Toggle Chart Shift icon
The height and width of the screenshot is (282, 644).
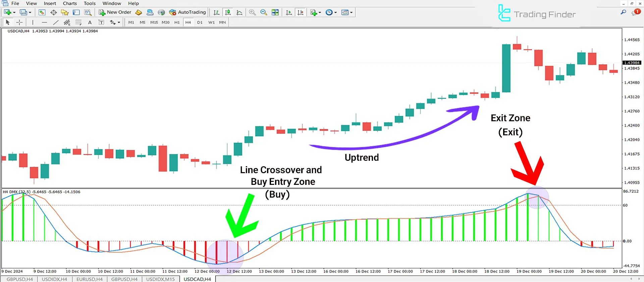click(x=300, y=12)
